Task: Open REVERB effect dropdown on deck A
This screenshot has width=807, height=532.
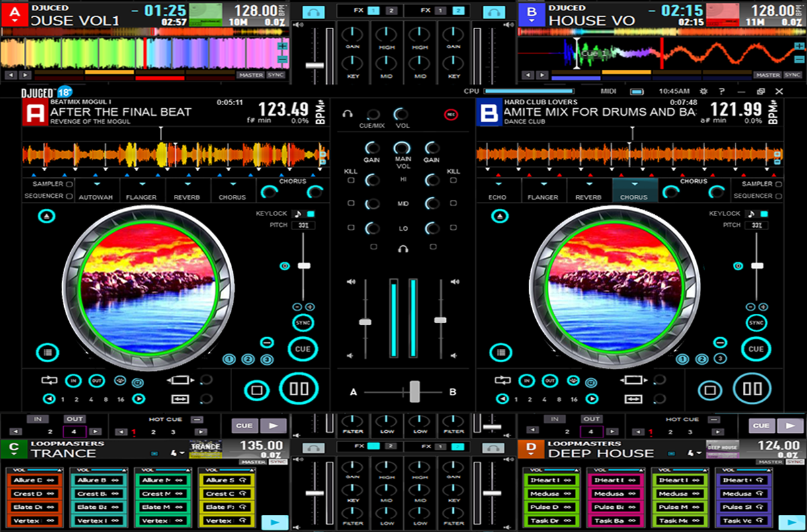Action: click(x=187, y=184)
